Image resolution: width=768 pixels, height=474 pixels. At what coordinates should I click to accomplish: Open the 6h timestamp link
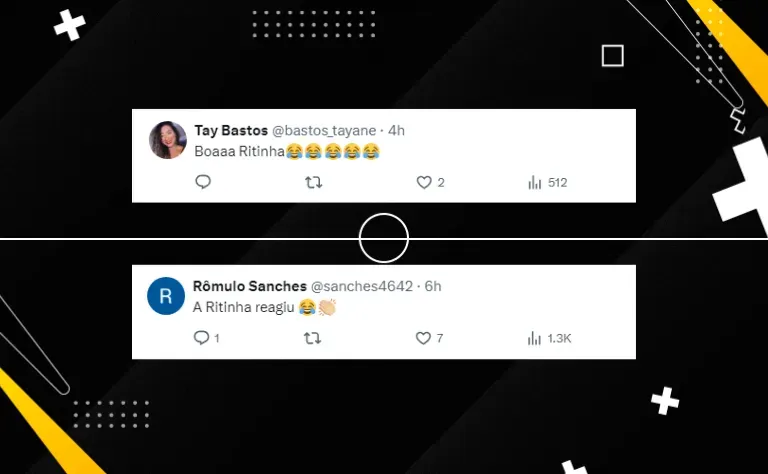click(x=432, y=286)
